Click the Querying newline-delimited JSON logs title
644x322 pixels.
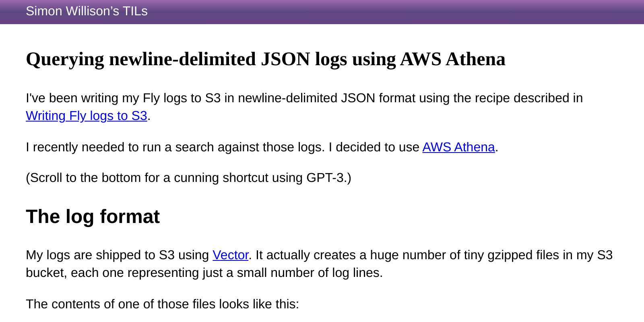click(266, 59)
